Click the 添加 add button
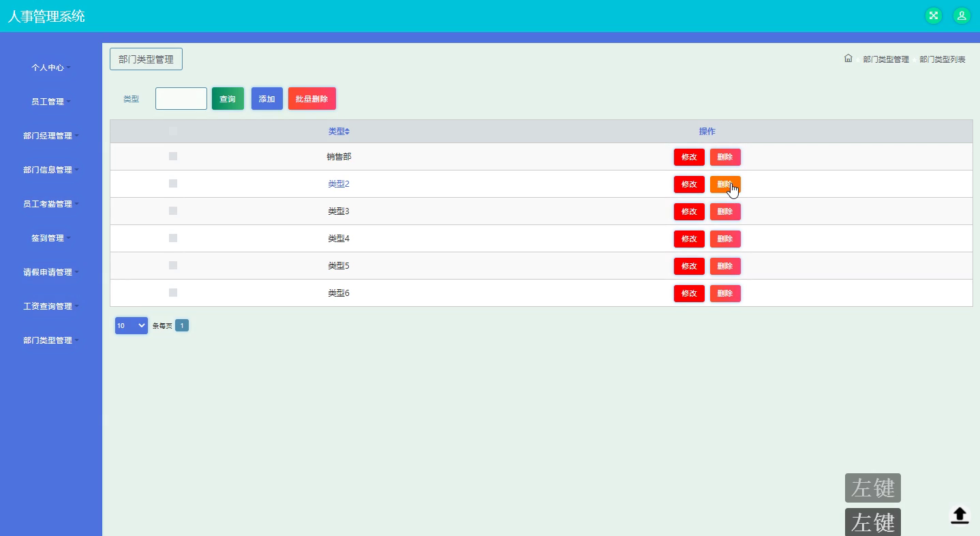The width and height of the screenshot is (980, 536). 267,99
